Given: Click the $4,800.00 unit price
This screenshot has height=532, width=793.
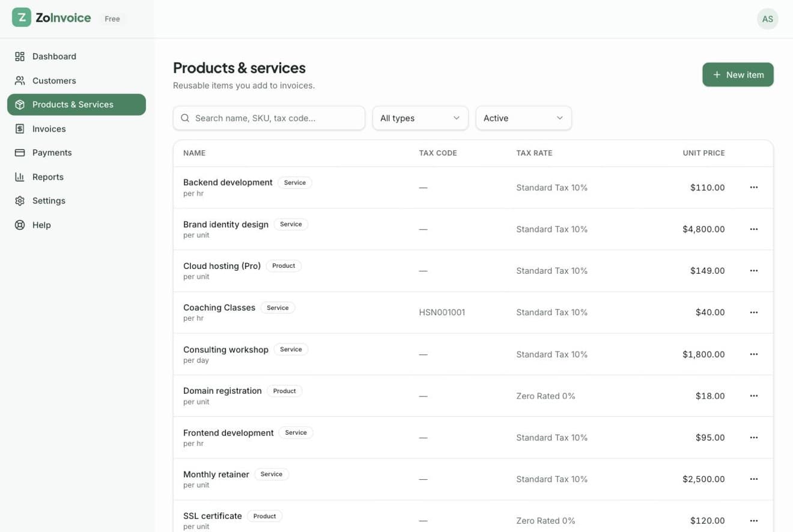Looking at the screenshot, I should (x=703, y=229).
